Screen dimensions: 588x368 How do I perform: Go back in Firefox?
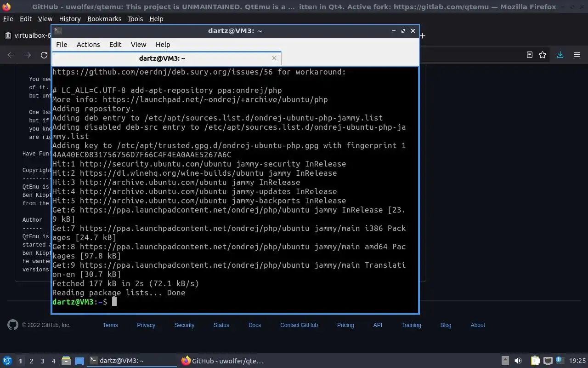point(11,55)
